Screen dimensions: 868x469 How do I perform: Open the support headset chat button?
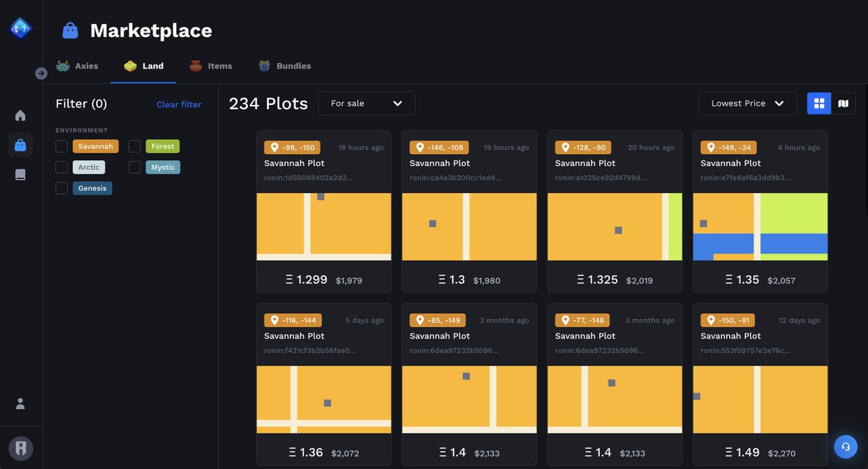click(846, 447)
